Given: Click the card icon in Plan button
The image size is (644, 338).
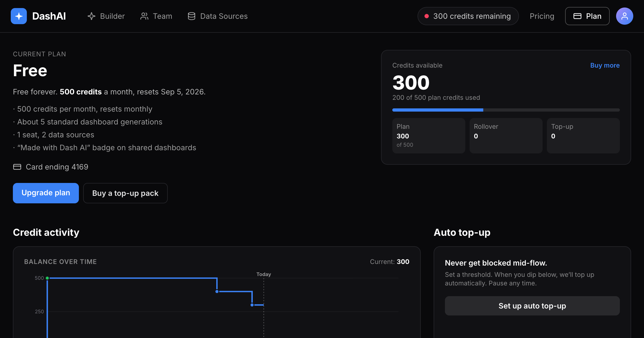Looking at the screenshot, I should point(577,16).
